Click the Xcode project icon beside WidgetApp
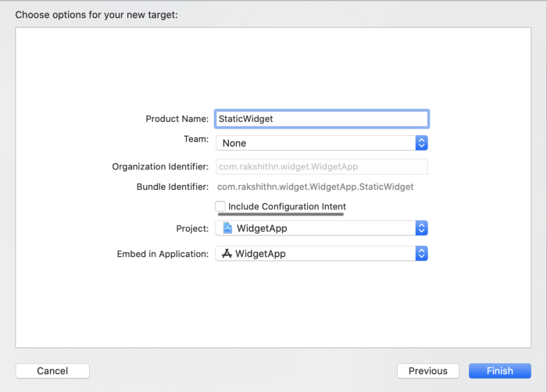Screen dimensions: 547x392 [227, 228]
